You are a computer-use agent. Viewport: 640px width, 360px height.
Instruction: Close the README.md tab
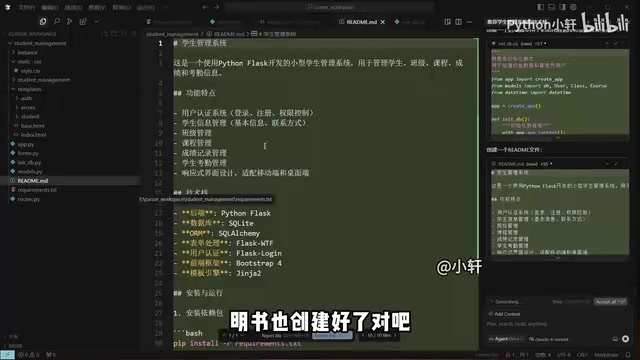coord(382,22)
